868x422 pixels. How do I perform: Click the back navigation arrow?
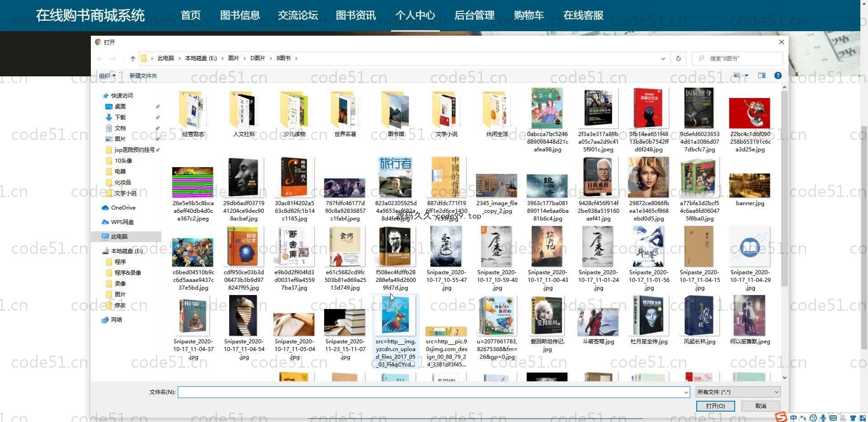click(100, 58)
